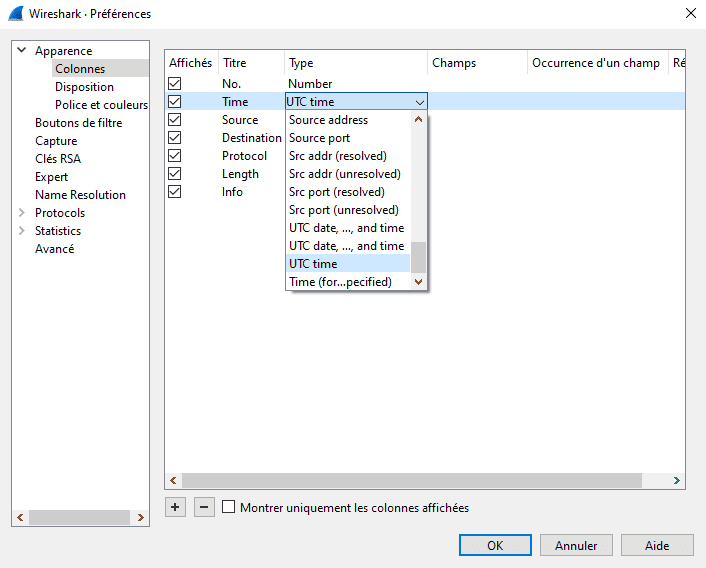Toggle the Destination column checkbox
The image size is (706, 568).
click(x=175, y=138)
